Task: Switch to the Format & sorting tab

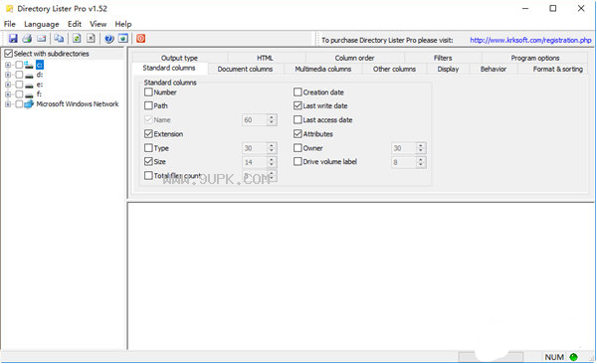Action: (558, 69)
